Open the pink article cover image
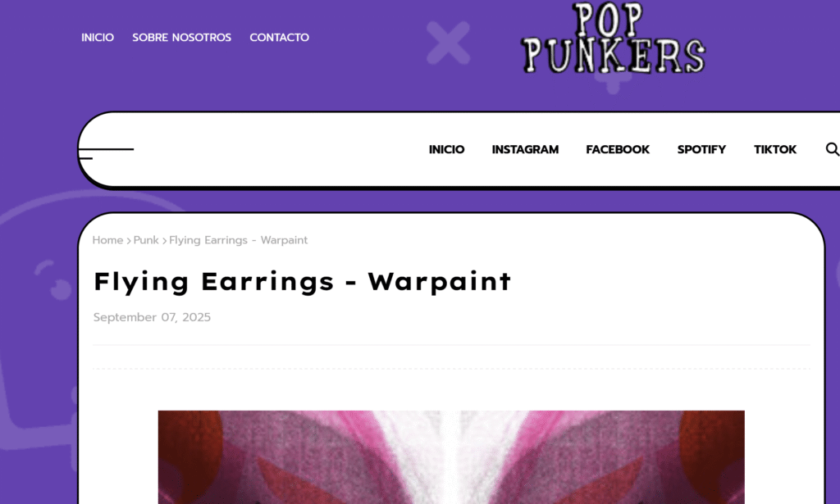The image size is (840, 504). (x=451, y=457)
